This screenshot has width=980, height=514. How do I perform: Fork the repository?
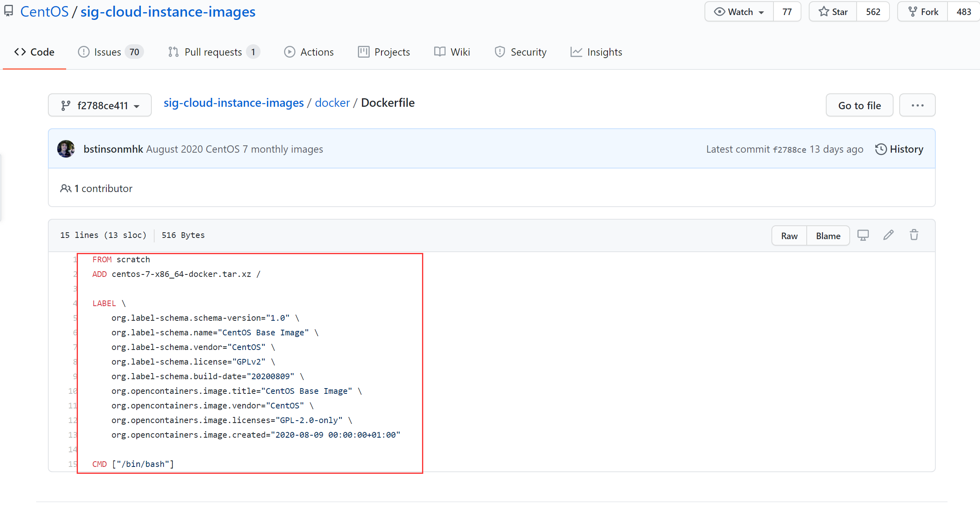(x=923, y=12)
